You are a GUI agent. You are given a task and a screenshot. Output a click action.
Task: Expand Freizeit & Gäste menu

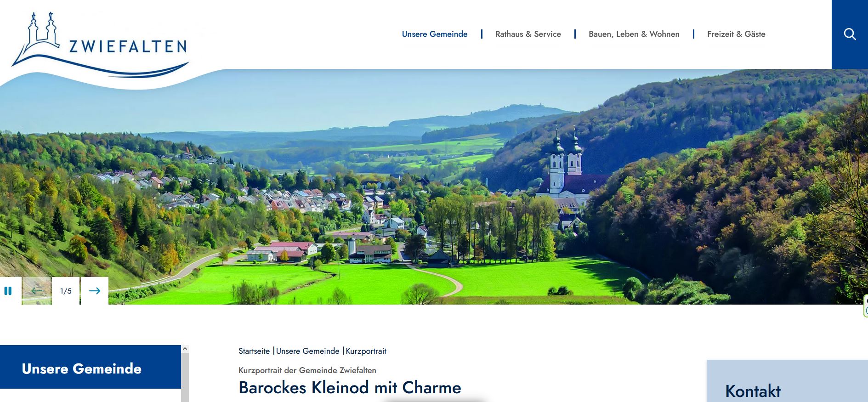[x=736, y=34]
